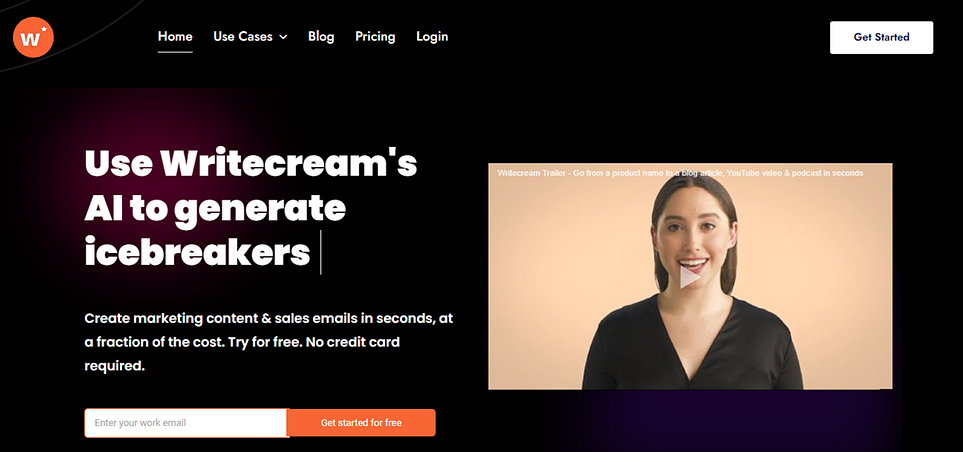Expand the Use Cases chevron arrow
Screen dimensions: 963x452
click(283, 37)
